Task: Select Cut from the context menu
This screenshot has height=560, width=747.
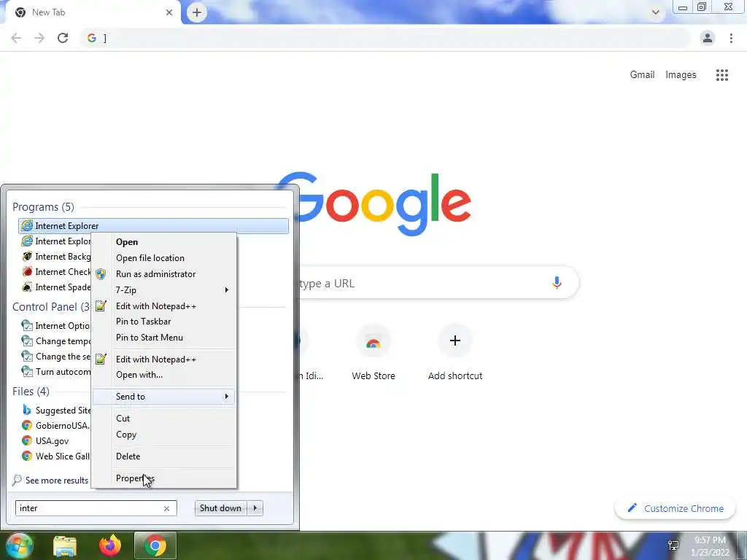Action: tap(164, 418)
